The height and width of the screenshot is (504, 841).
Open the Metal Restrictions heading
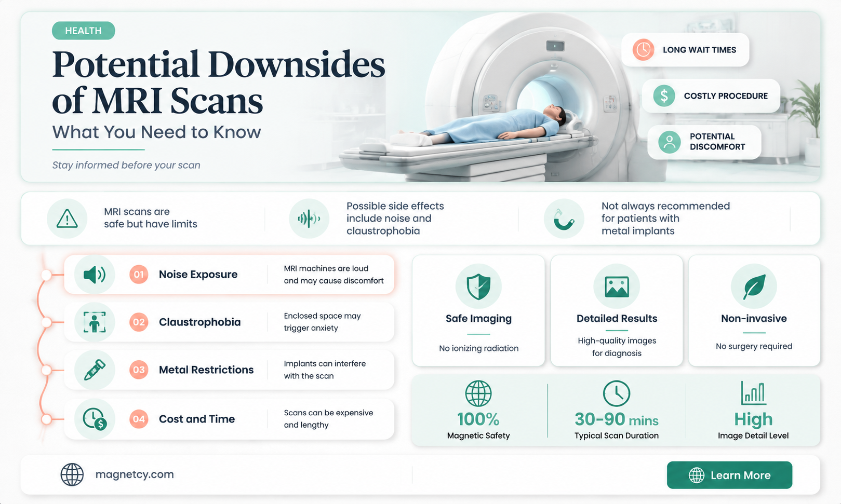tap(206, 370)
